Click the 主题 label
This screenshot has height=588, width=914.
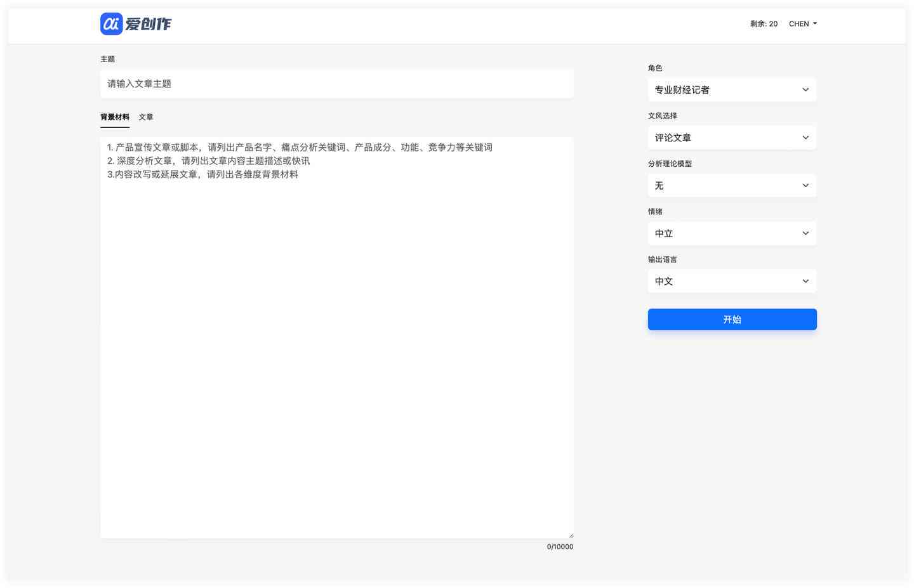(x=108, y=59)
